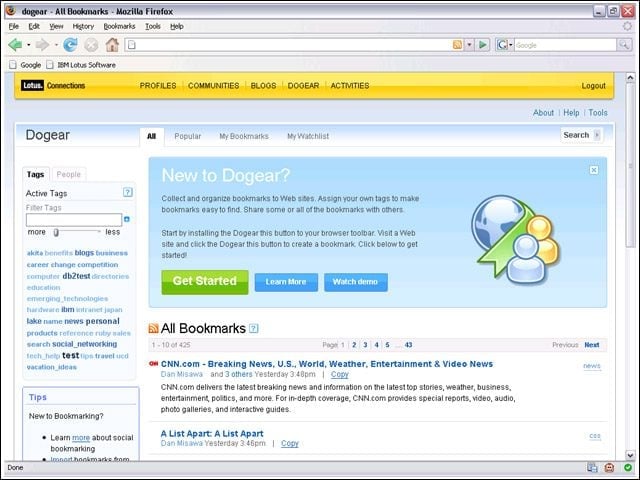Go to COMMUNITIES in the navigation bar
640x480 pixels.
pyautogui.click(x=213, y=86)
